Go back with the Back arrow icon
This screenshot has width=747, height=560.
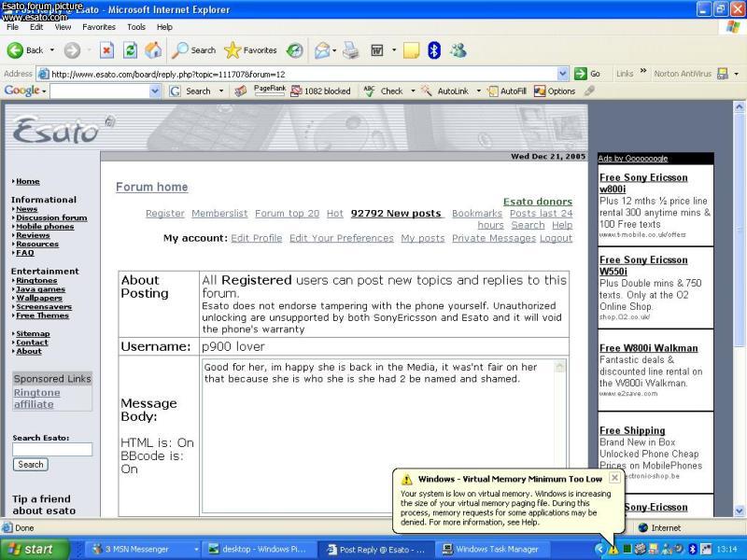tap(15, 50)
